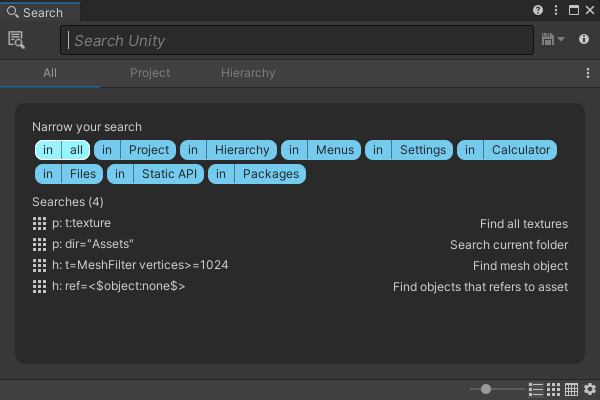Open search preferences gear icon
The height and width of the screenshot is (400, 600).
pos(590,389)
